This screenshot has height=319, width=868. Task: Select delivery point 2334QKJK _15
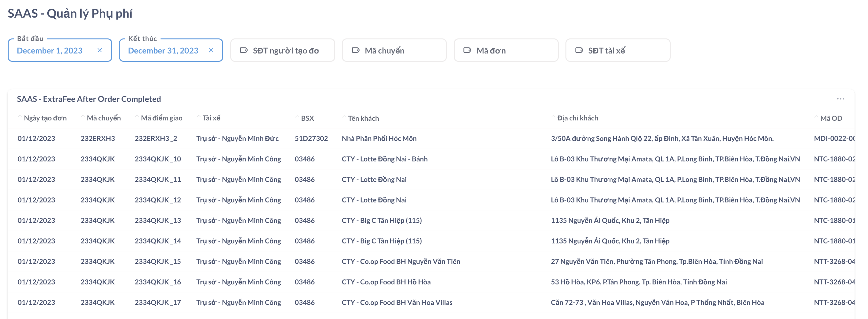158,262
